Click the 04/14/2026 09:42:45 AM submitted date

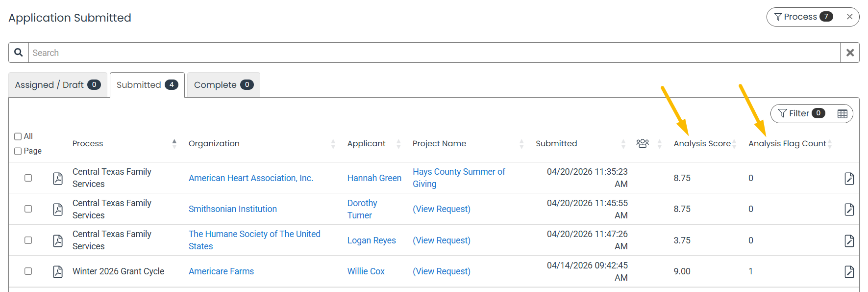pyautogui.click(x=587, y=271)
